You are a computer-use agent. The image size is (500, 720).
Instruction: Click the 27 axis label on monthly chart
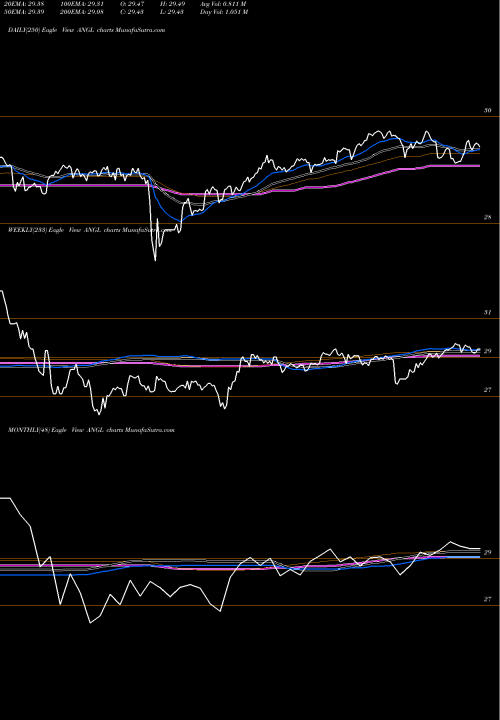tap(488, 599)
